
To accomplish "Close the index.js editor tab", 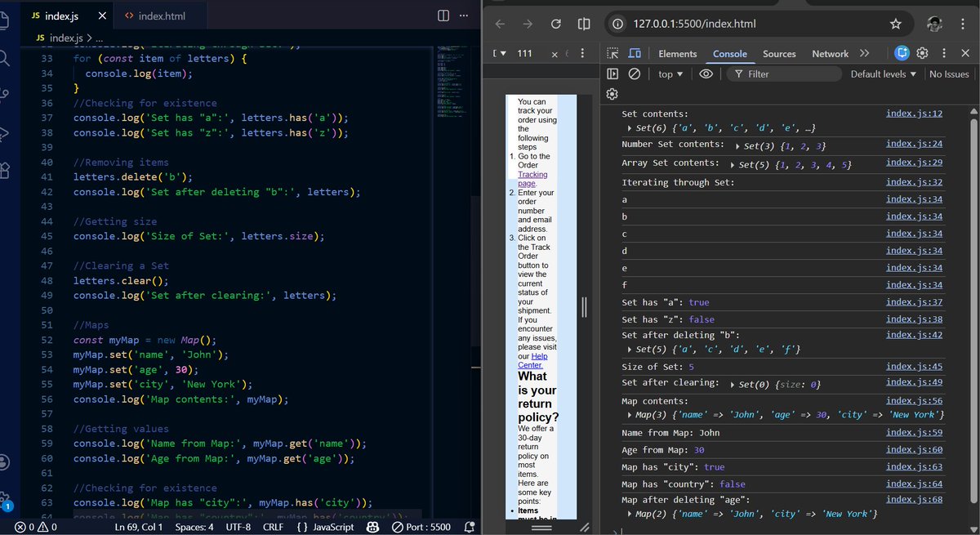I will (102, 16).
